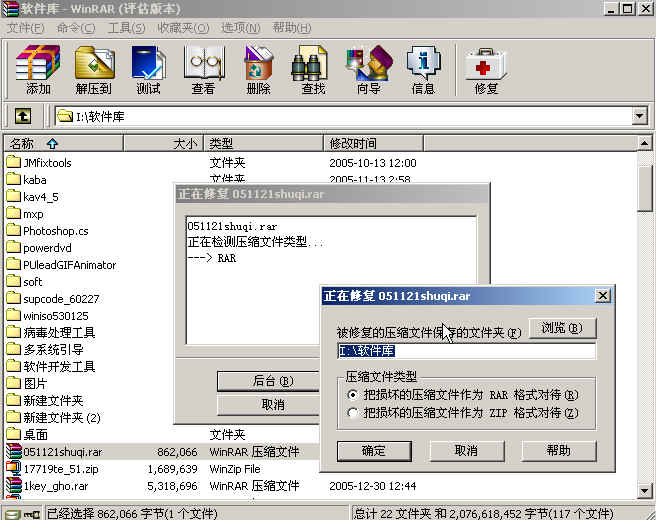Open the 命令(C) menu
This screenshot has height=520, width=656.
pyautogui.click(x=76, y=28)
